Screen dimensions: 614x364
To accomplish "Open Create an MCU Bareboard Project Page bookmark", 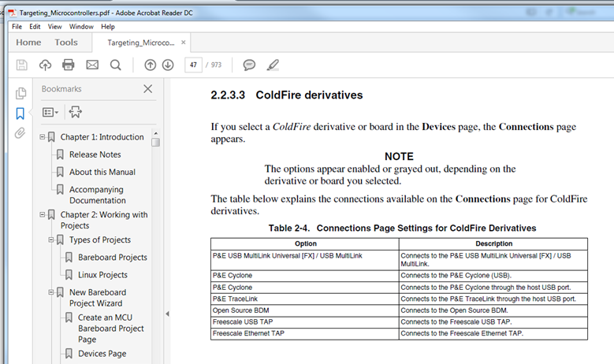I will tap(111, 329).
